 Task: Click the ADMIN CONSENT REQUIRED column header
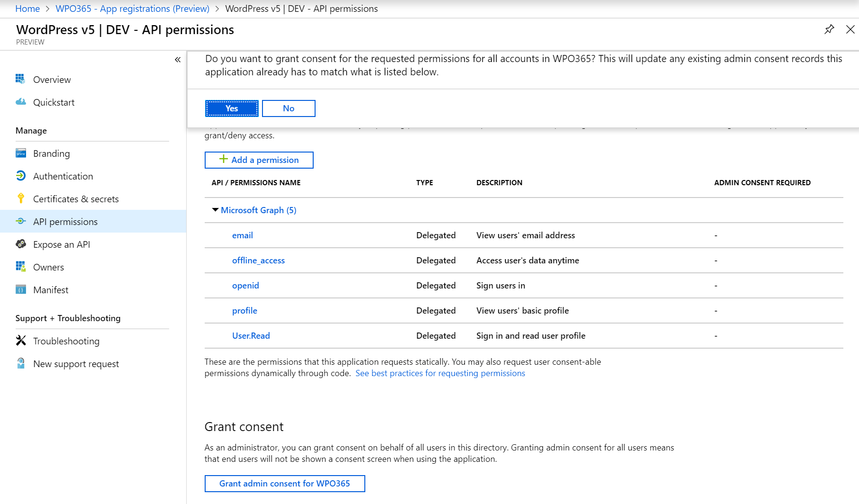pos(762,182)
